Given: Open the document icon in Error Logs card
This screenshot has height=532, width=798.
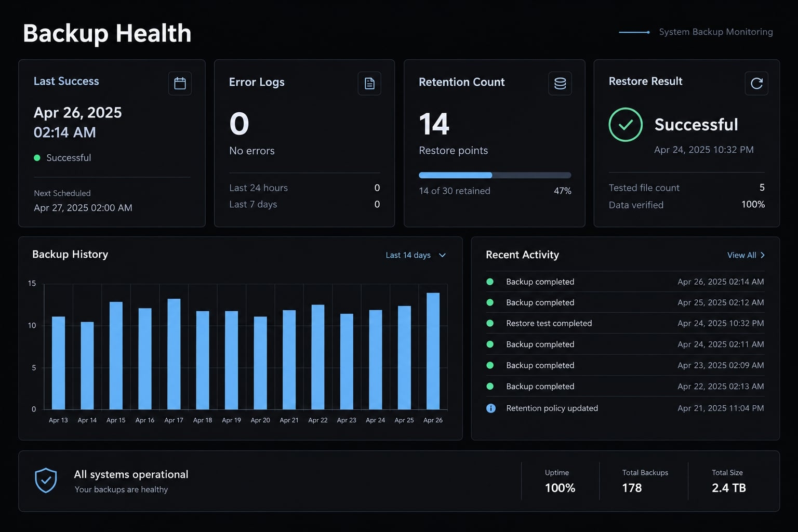Looking at the screenshot, I should (x=369, y=83).
